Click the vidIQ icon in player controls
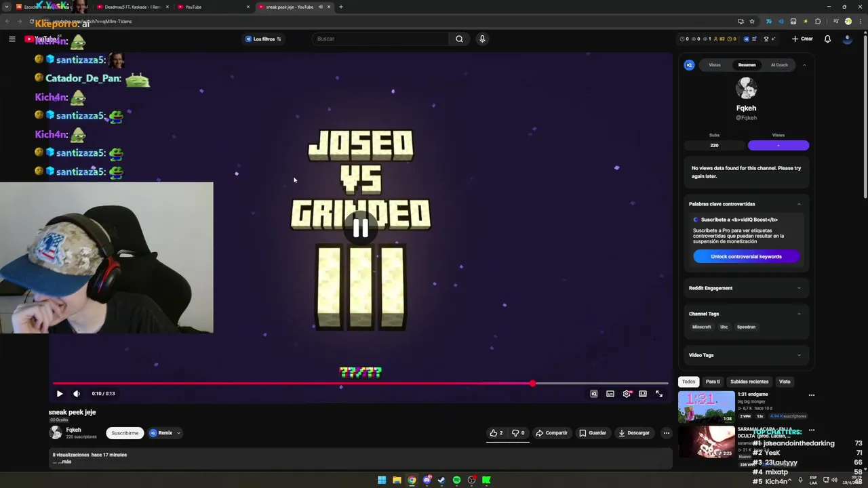This screenshot has height=488, width=868. (594, 393)
